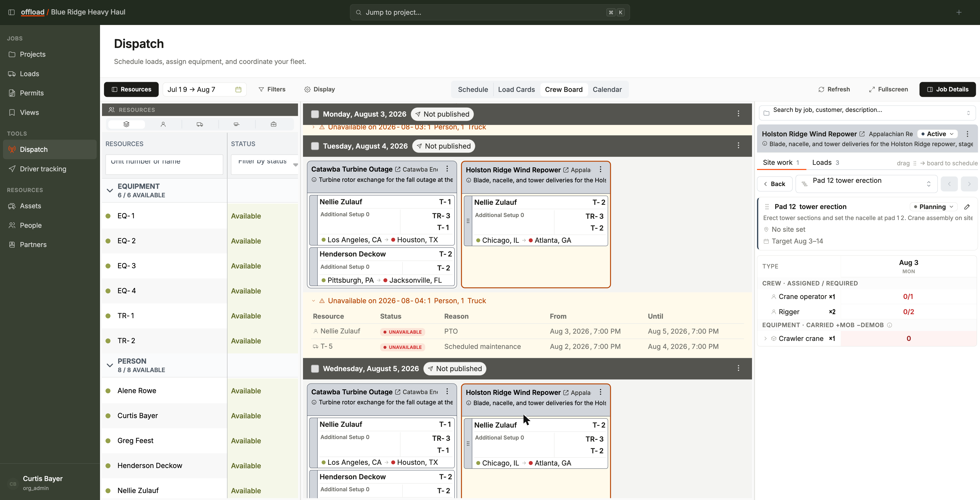Switch to the Schedule view tab
Image resolution: width=980 pixels, height=500 pixels.
(473, 90)
